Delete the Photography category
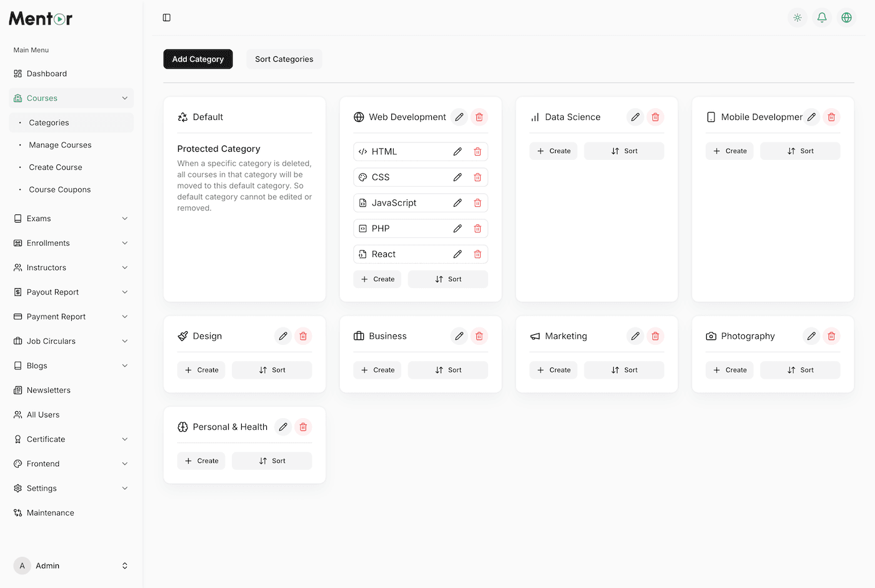Viewport: 875px width, 588px height. tap(831, 336)
